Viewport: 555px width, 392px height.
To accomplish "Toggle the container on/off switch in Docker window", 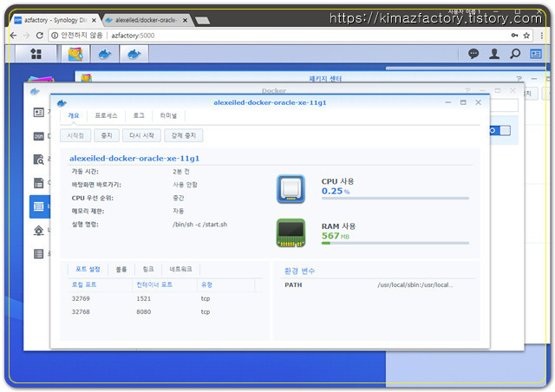I will (x=500, y=131).
